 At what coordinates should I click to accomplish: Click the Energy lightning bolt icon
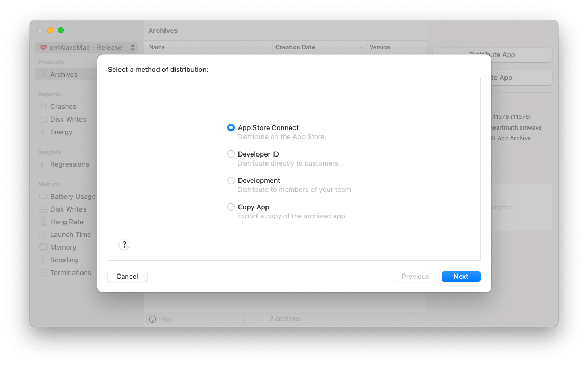pyautogui.click(x=43, y=132)
